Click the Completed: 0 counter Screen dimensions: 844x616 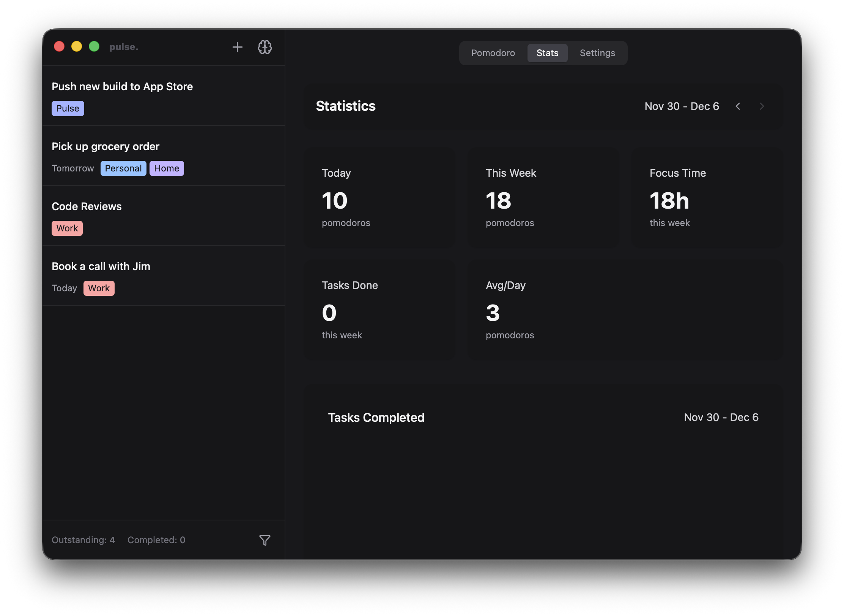[x=156, y=540]
